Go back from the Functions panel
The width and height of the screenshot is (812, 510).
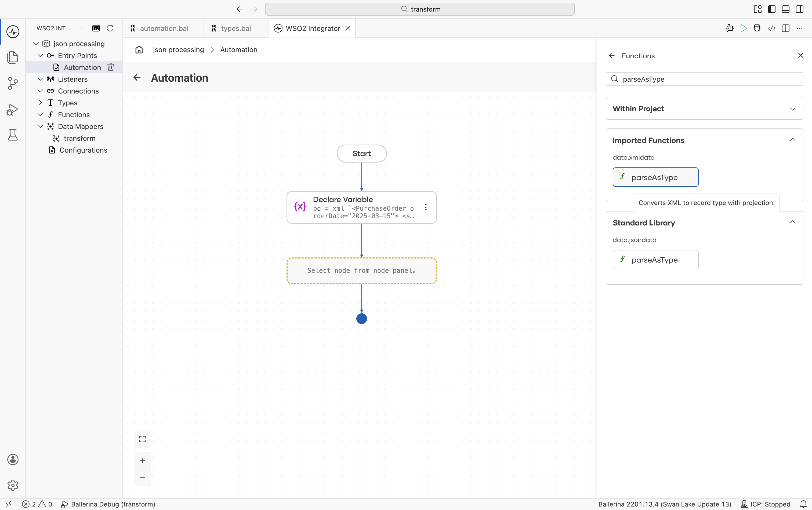coord(612,56)
